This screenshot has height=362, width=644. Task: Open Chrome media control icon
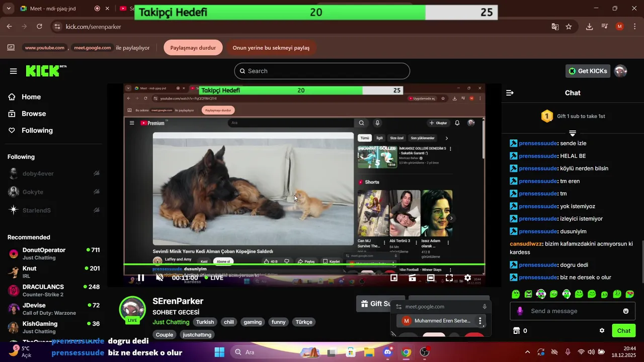(605, 27)
